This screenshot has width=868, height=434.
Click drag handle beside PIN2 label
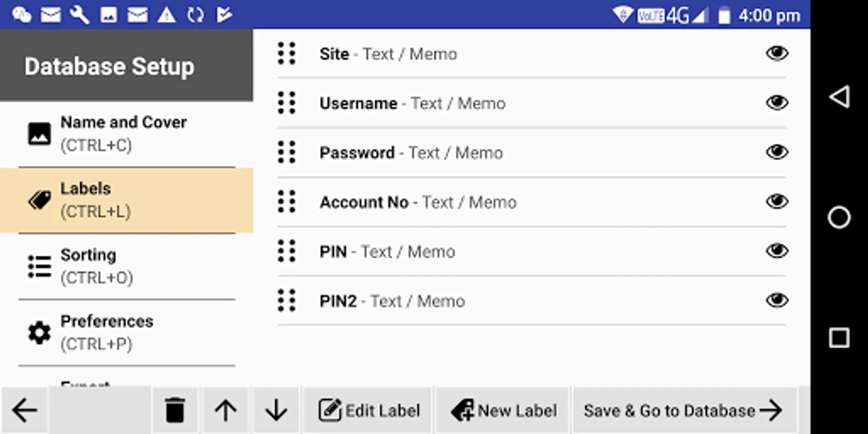click(287, 300)
